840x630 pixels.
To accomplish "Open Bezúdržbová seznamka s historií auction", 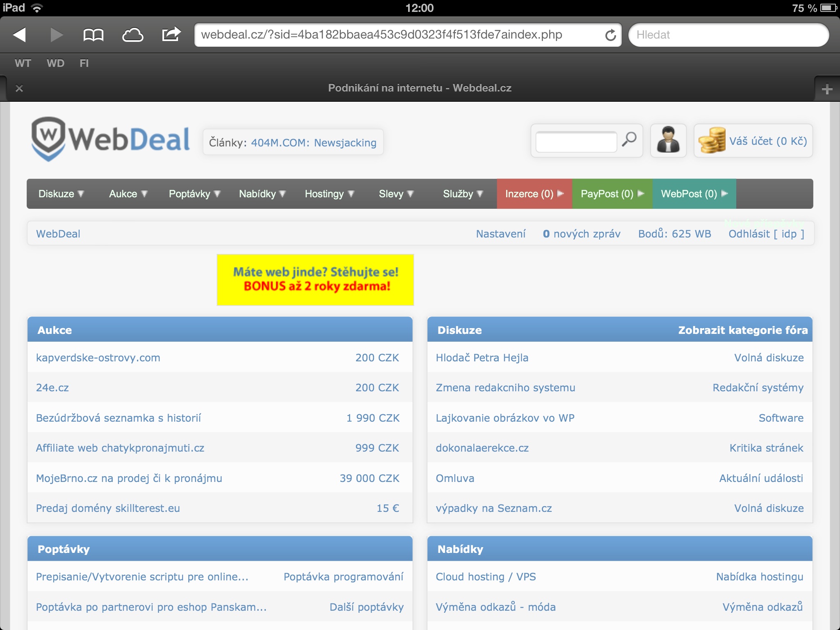I will [119, 418].
